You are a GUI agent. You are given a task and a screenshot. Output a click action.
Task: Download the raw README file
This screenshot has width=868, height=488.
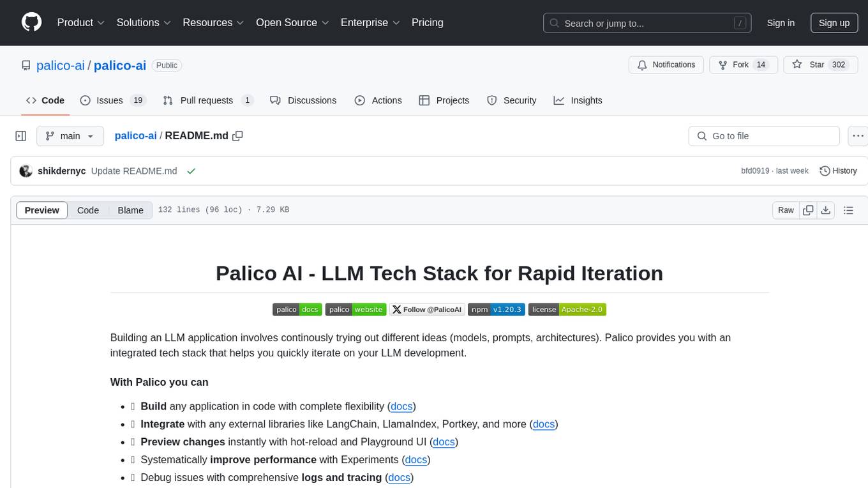(x=825, y=210)
